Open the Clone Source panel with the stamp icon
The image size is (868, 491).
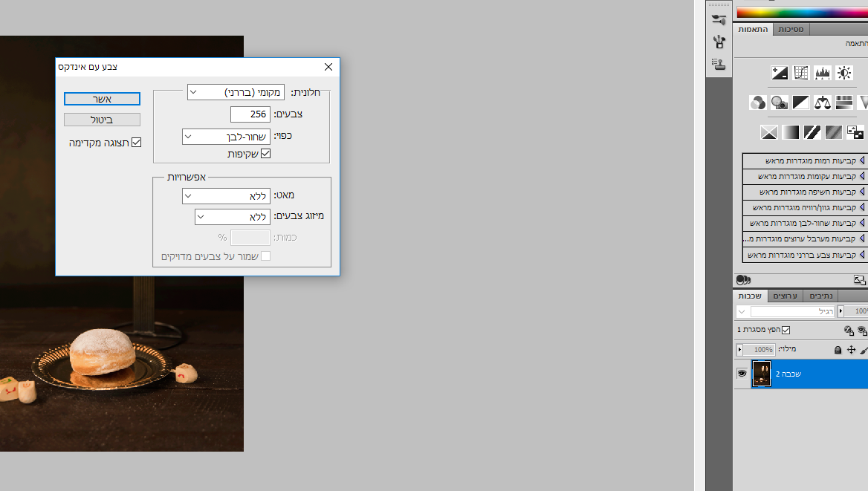pos(719,64)
